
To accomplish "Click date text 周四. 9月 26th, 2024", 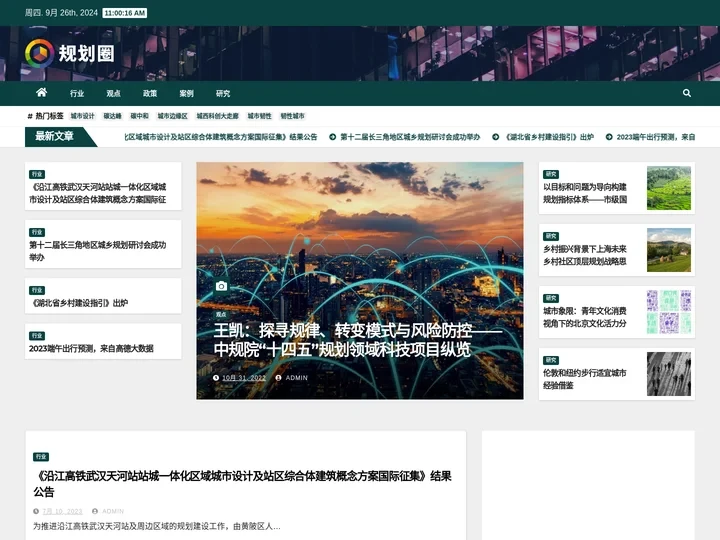I will 61,13.
